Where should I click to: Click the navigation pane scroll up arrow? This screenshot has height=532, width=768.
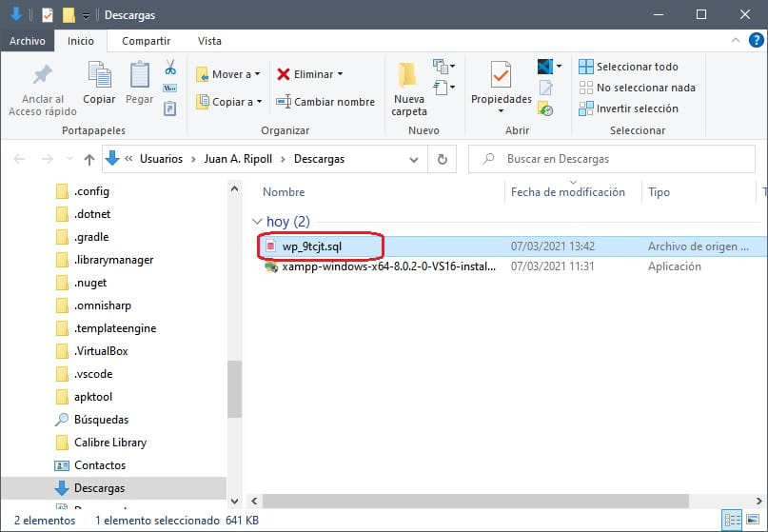(235, 189)
